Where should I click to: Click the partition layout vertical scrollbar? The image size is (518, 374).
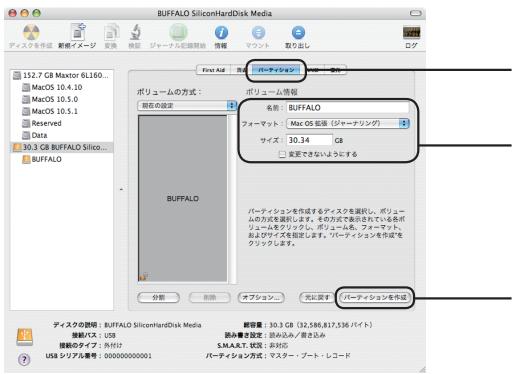tap(232, 199)
